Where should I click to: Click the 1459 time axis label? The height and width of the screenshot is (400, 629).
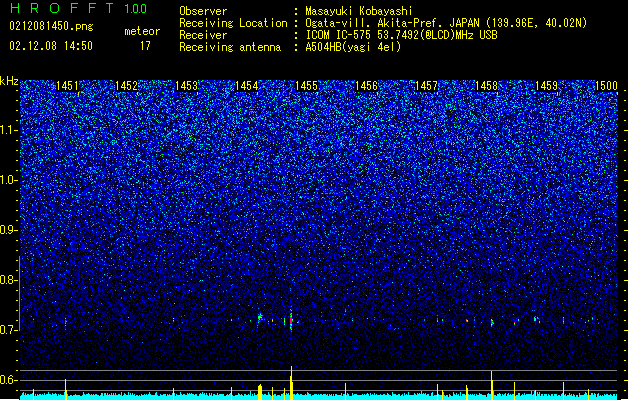[546, 86]
